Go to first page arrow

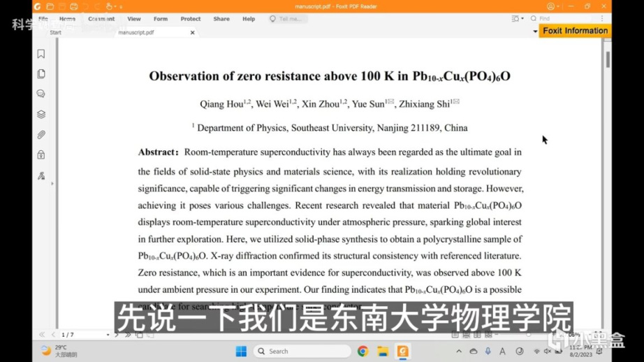coord(42,335)
